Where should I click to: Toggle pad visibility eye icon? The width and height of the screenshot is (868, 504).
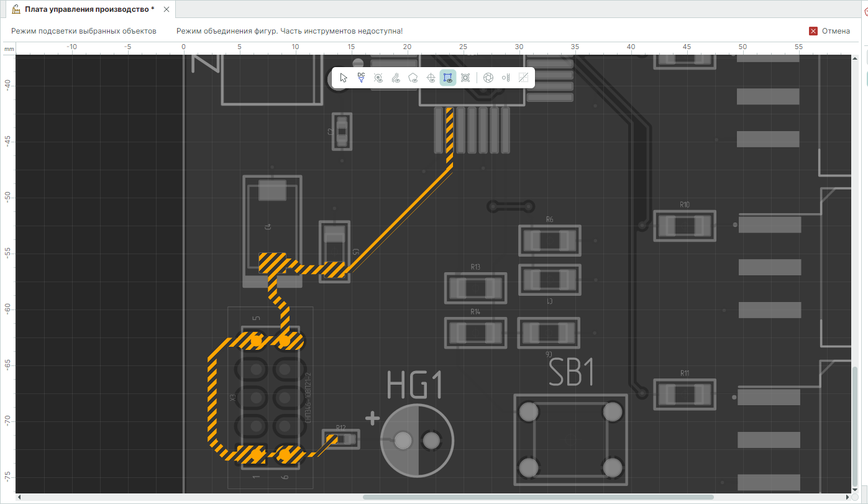(x=378, y=78)
